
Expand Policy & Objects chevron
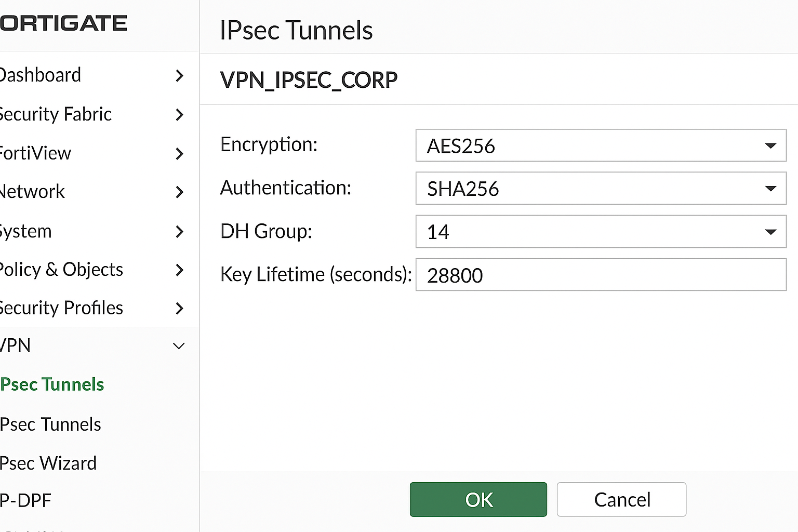179,270
